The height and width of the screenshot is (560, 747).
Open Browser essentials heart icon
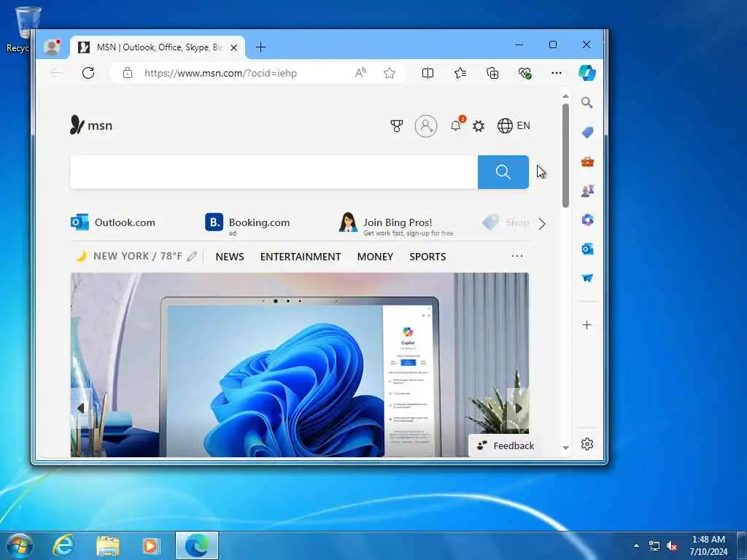click(x=525, y=73)
